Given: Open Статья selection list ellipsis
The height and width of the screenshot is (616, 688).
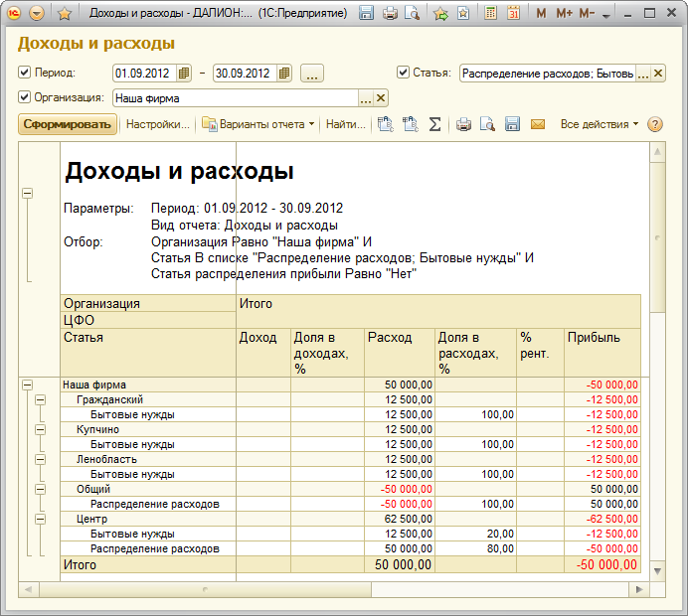Looking at the screenshot, I should tap(643, 74).
